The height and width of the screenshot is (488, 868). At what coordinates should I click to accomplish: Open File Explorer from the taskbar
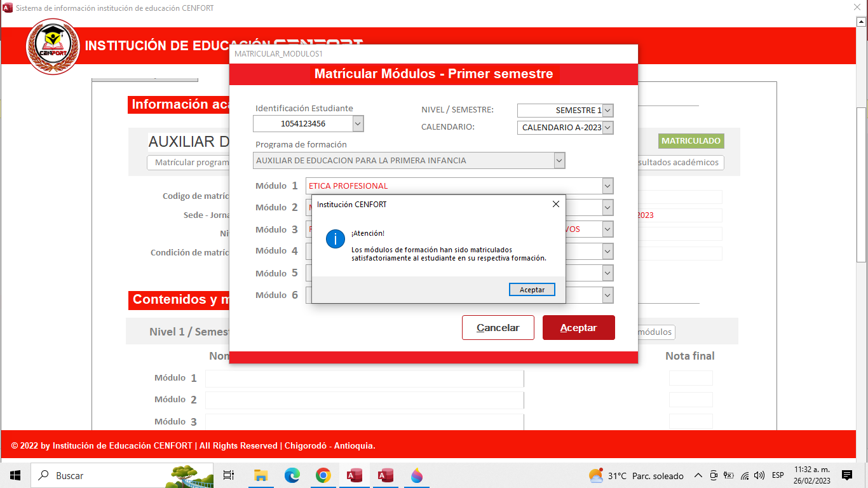[x=261, y=475]
